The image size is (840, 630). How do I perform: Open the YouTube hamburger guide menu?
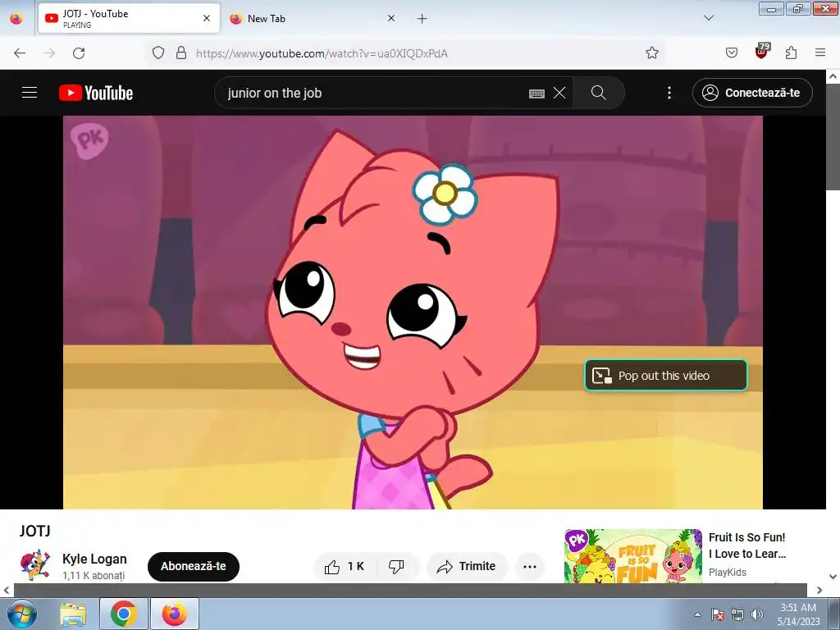[30, 93]
